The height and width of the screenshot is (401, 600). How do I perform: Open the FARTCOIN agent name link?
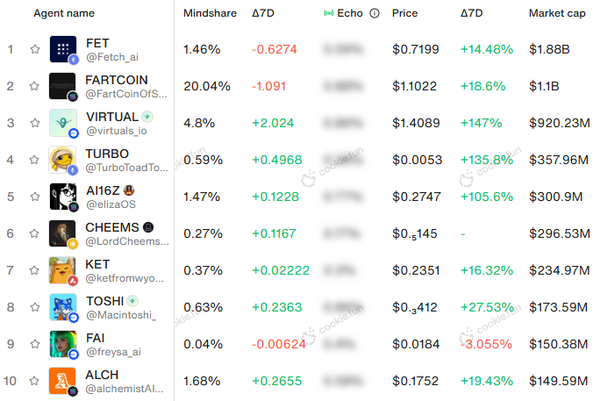tap(116, 80)
